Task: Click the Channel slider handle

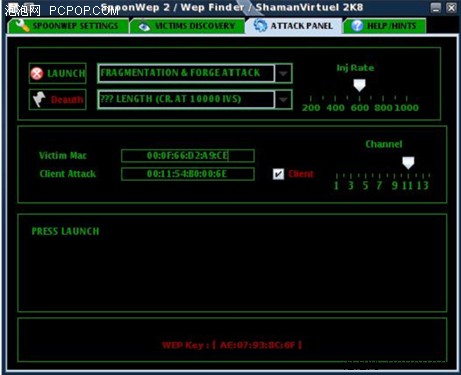Action: point(408,163)
